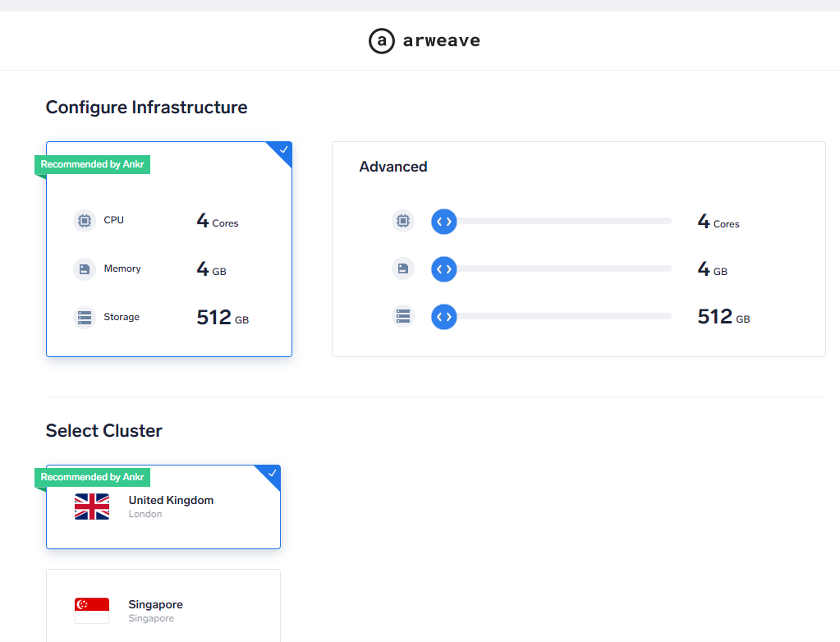Click the arweave circled-a logo icon
840x642 pixels.
382,41
